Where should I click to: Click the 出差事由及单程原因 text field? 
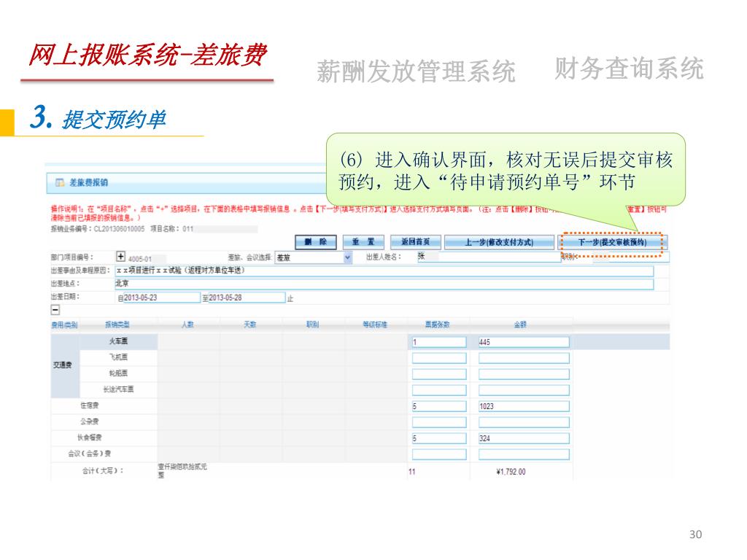384,271
